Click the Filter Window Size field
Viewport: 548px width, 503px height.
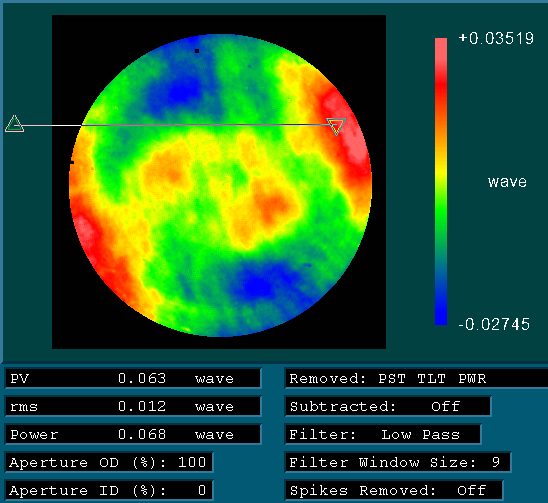click(398, 462)
